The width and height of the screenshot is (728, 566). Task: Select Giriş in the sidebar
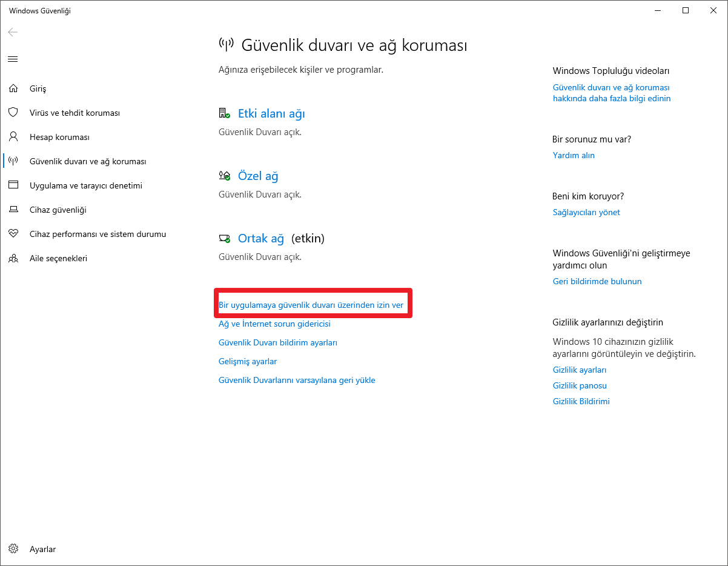(38, 88)
